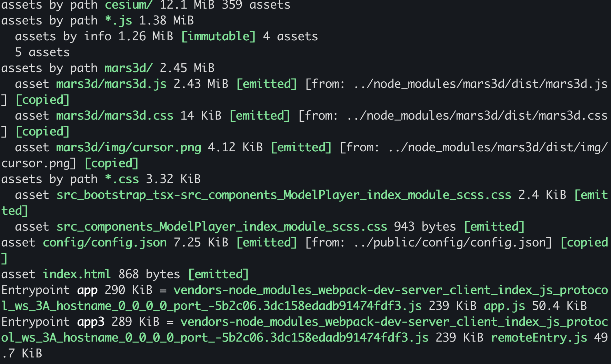The height and width of the screenshot is (364, 611).
Task: Select the '1.38 MiB' size text
Action: (x=166, y=21)
